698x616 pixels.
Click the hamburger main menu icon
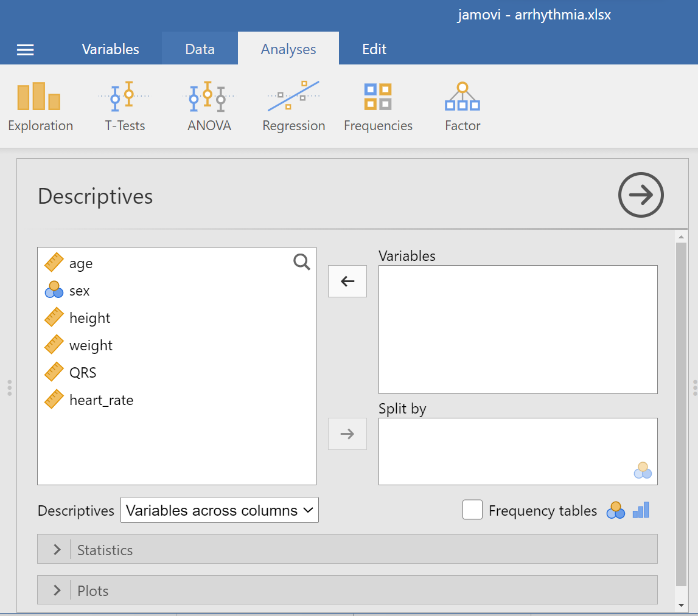pyautogui.click(x=25, y=50)
